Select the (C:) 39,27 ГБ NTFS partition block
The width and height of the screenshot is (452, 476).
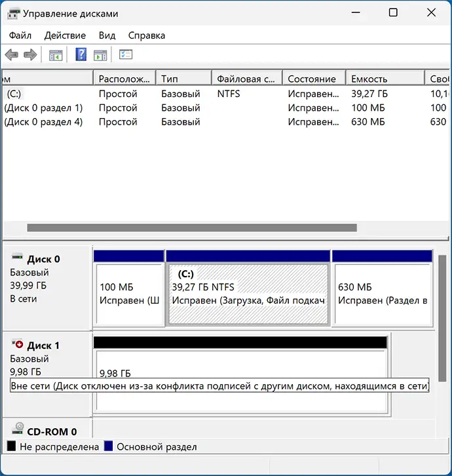point(248,288)
